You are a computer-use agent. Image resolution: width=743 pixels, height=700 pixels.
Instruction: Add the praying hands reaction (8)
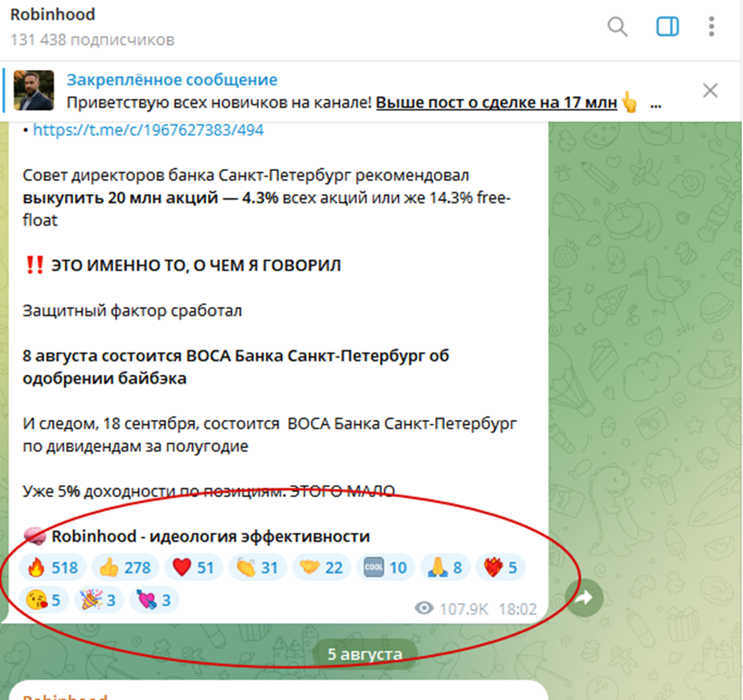point(445,568)
